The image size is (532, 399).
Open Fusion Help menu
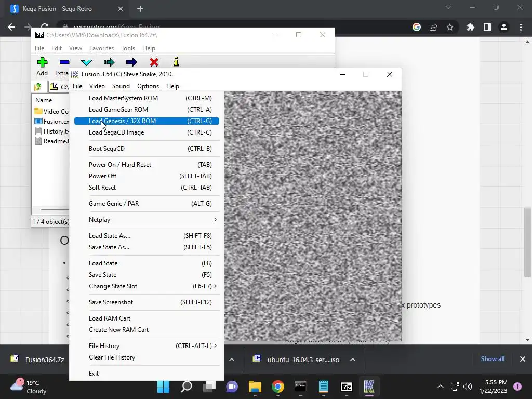point(172,86)
